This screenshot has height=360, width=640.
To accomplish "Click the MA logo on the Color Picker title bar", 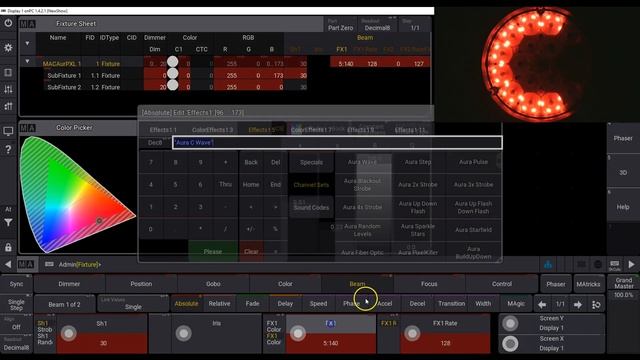I will (28, 128).
